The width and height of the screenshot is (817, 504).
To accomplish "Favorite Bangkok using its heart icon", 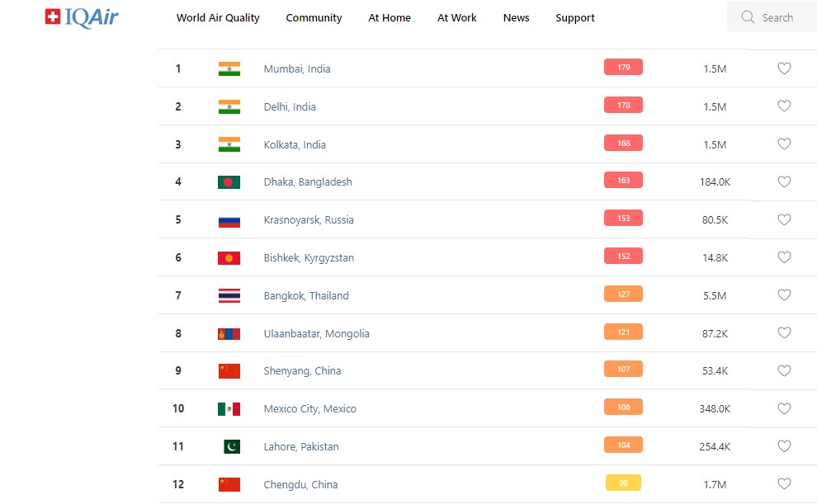I will point(784,295).
